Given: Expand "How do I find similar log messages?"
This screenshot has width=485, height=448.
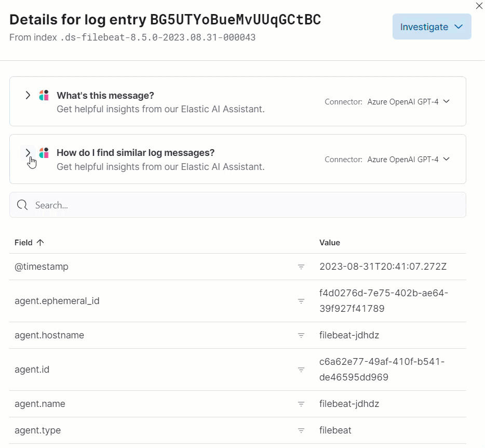Looking at the screenshot, I should coord(28,152).
